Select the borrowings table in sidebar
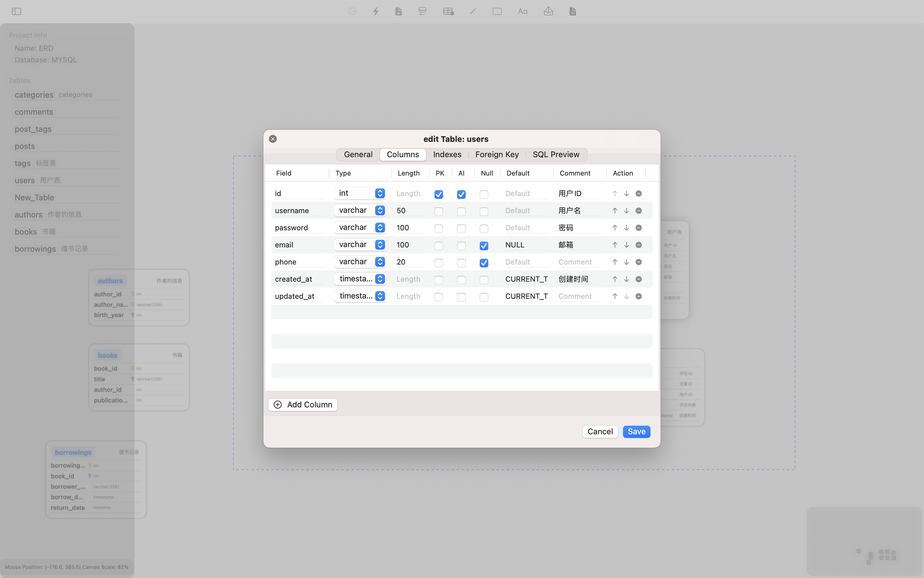 click(67, 249)
